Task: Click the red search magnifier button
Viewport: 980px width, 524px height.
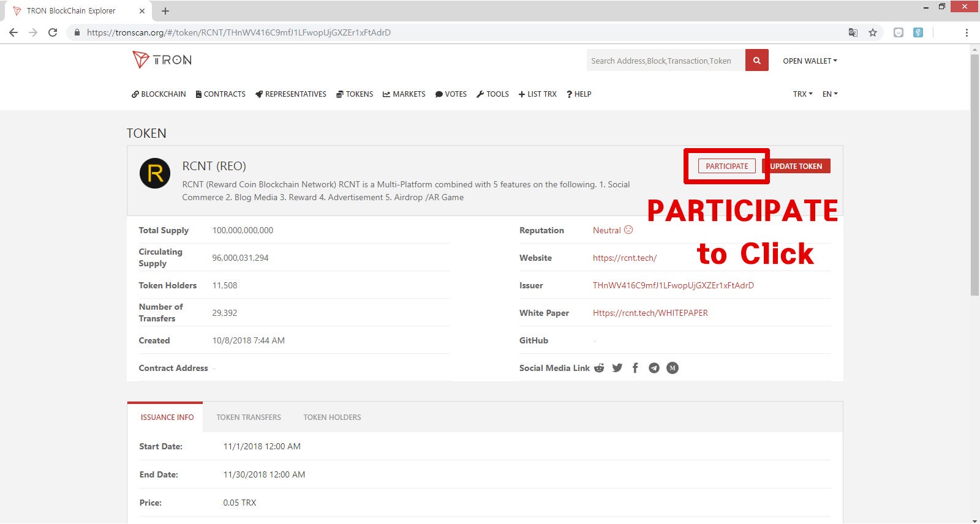Action: point(756,61)
